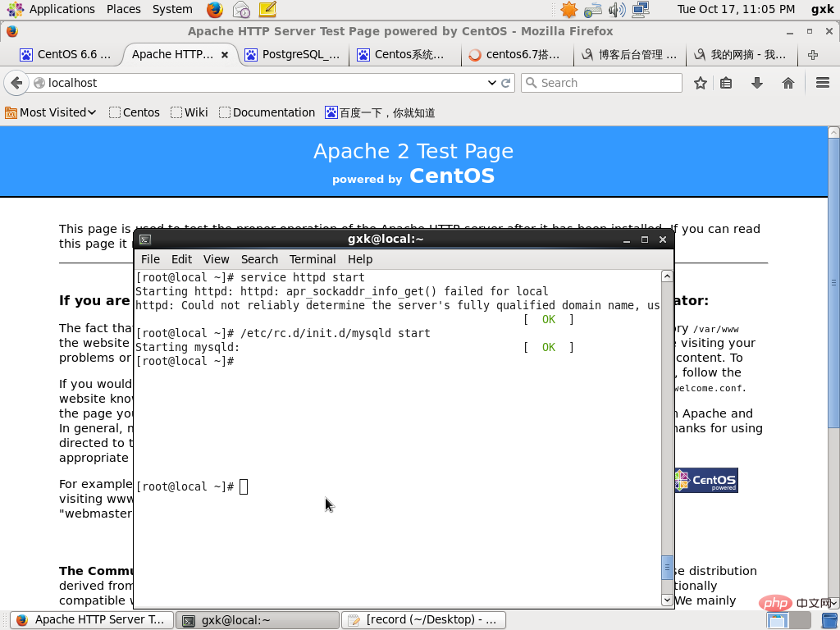Image resolution: width=840 pixels, height=630 pixels.
Task: Switch to the CentOS 6.6 tab
Action: pos(66,55)
